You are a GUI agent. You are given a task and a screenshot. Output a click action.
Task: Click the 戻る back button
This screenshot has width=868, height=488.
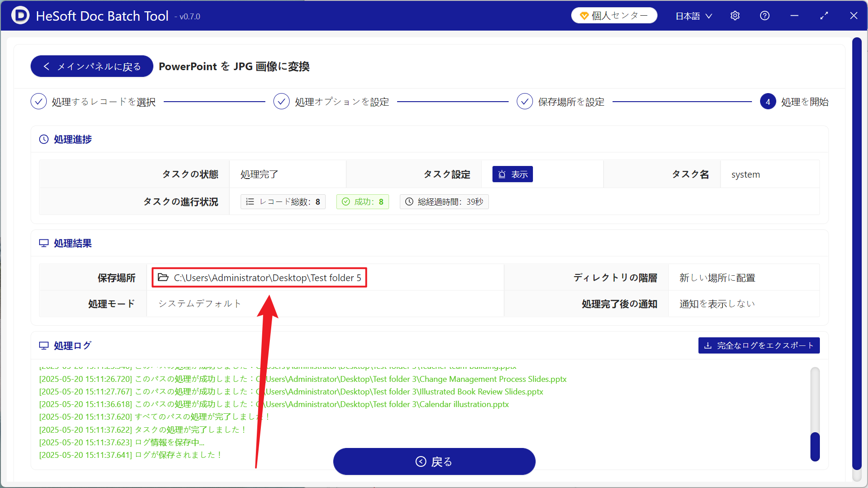[434, 461]
